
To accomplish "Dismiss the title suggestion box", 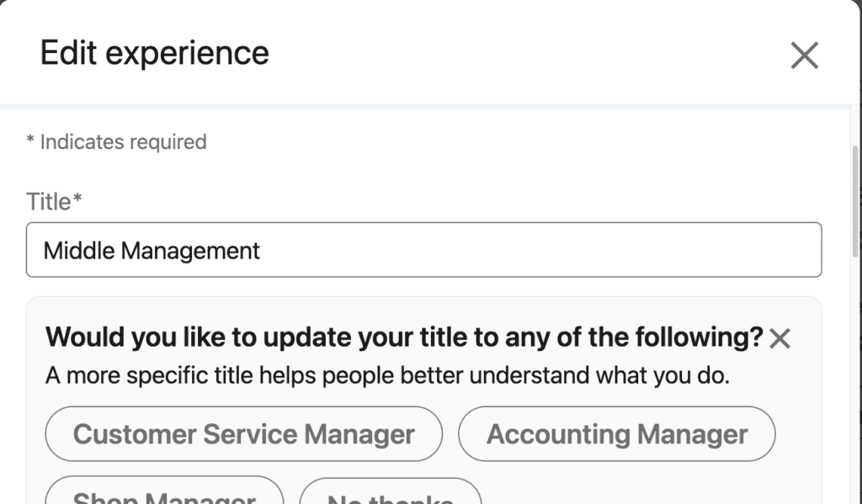I will click(x=780, y=338).
